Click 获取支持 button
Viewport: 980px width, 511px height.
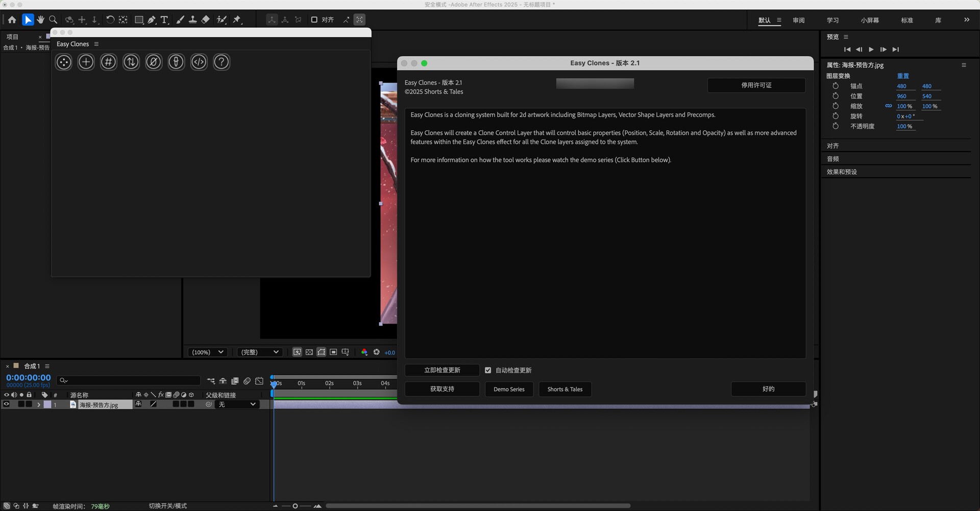[442, 389]
